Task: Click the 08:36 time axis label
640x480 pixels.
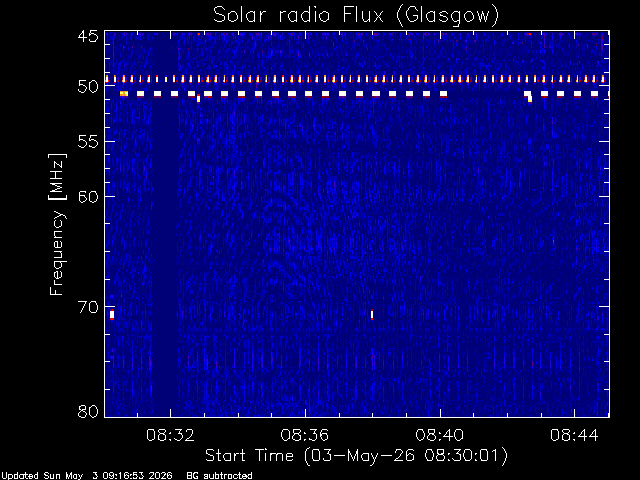Action: 305,435
